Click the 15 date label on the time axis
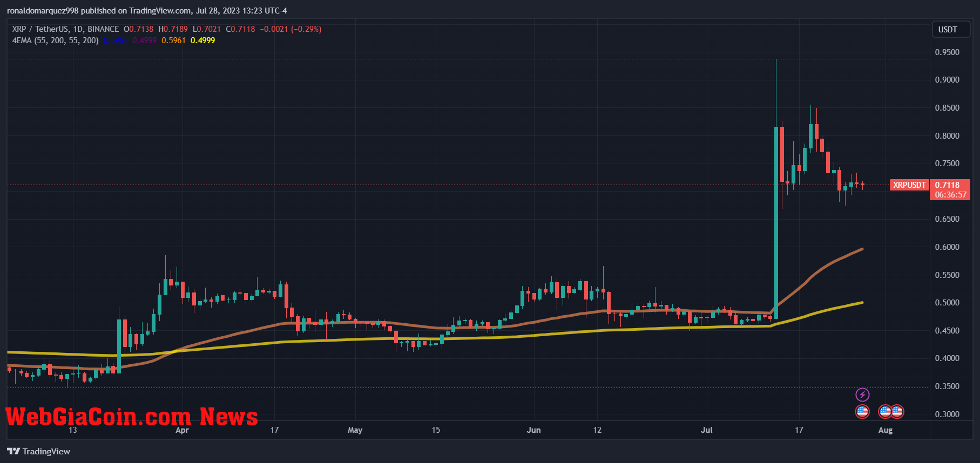Image resolution: width=980 pixels, height=463 pixels. coord(436,430)
